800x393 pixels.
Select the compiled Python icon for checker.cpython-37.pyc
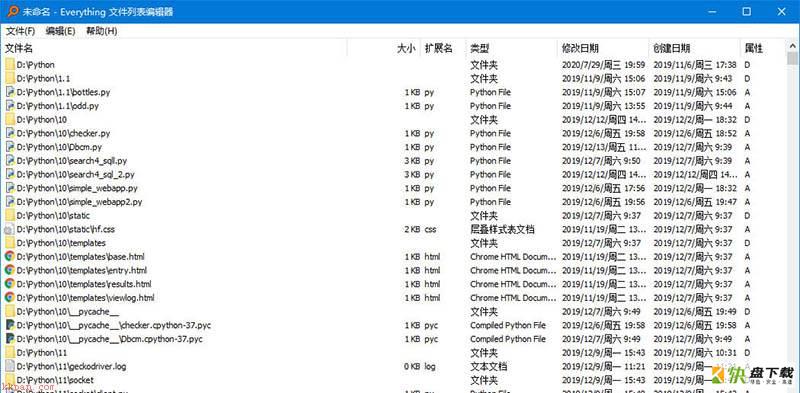10,325
